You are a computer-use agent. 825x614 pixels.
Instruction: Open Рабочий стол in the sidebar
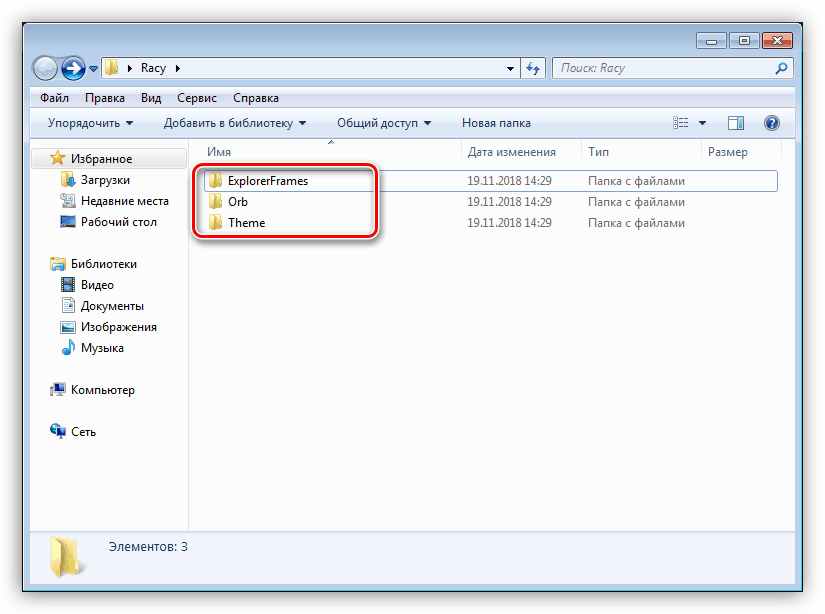119,222
